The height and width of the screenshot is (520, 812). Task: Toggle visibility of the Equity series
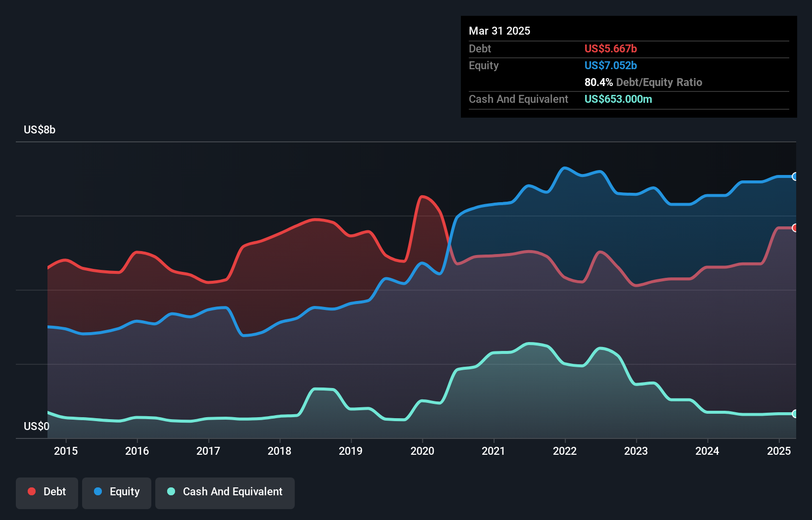(x=117, y=492)
